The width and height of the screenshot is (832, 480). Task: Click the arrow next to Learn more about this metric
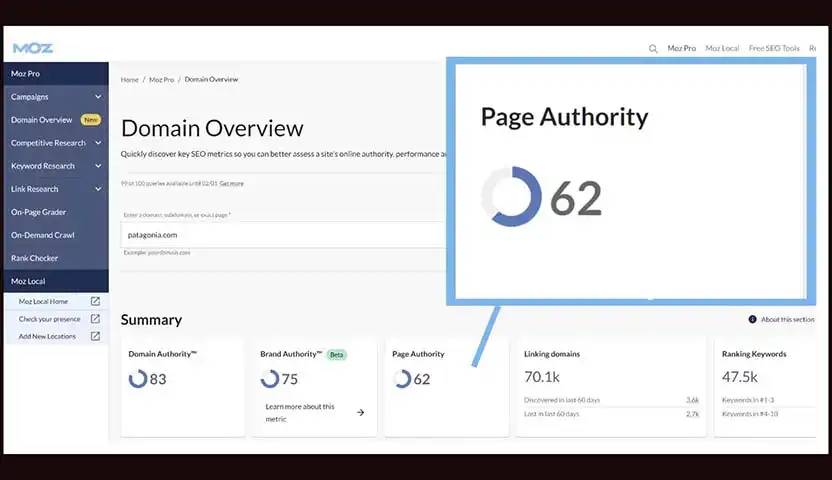(360, 413)
